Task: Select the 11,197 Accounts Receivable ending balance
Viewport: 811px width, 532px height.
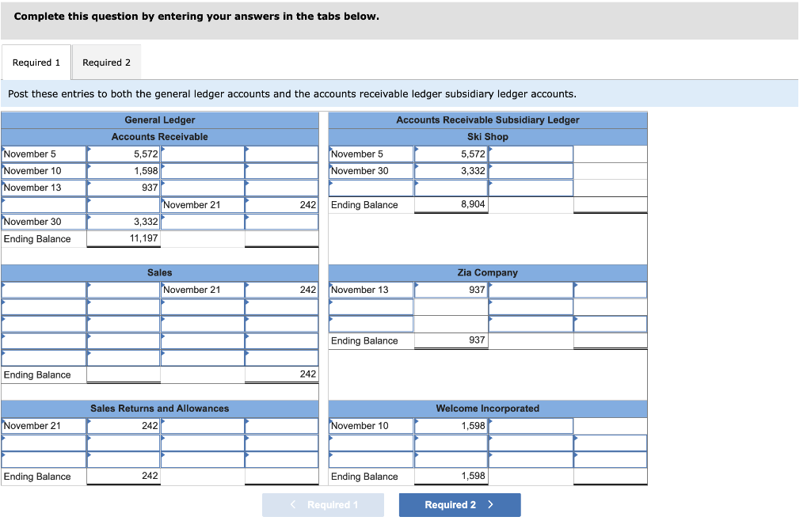Action: (123, 238)
